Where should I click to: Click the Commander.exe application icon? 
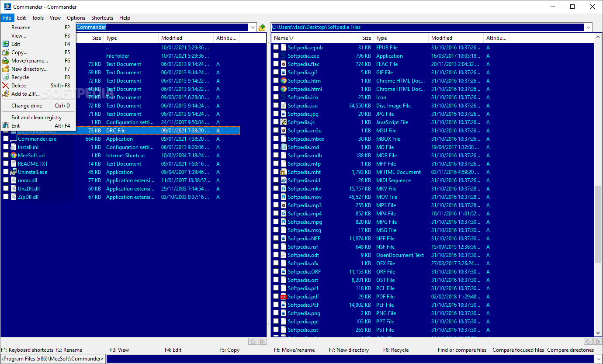click(x=14, y=139)
